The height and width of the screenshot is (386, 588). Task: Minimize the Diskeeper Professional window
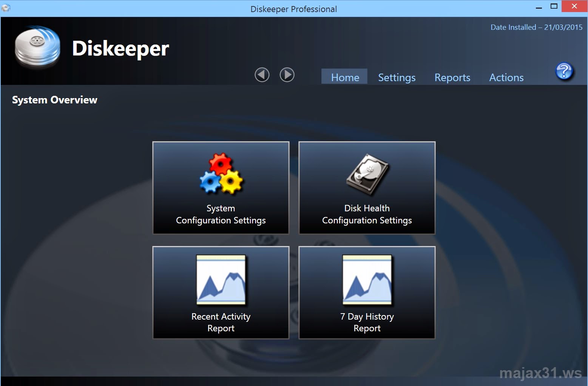pos(539,7)
